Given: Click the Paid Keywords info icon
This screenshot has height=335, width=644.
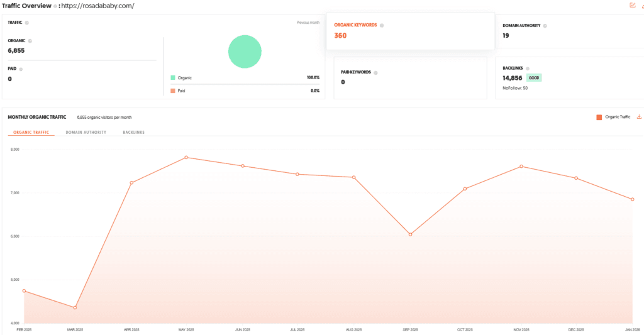Looking at the screenshot, I should tap(375, 73).
